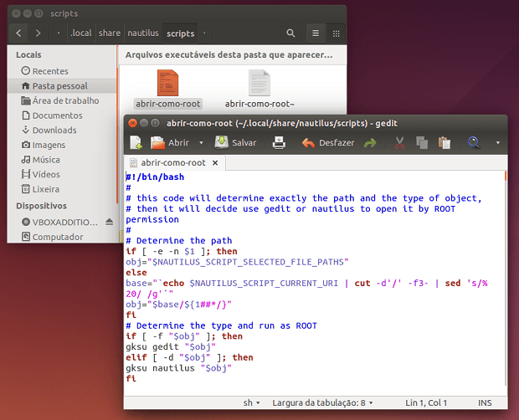Go back in the Nautilus scripts window
Image resolution: width=519 pixels, height=420 pixels.
[x=19, y=33]
